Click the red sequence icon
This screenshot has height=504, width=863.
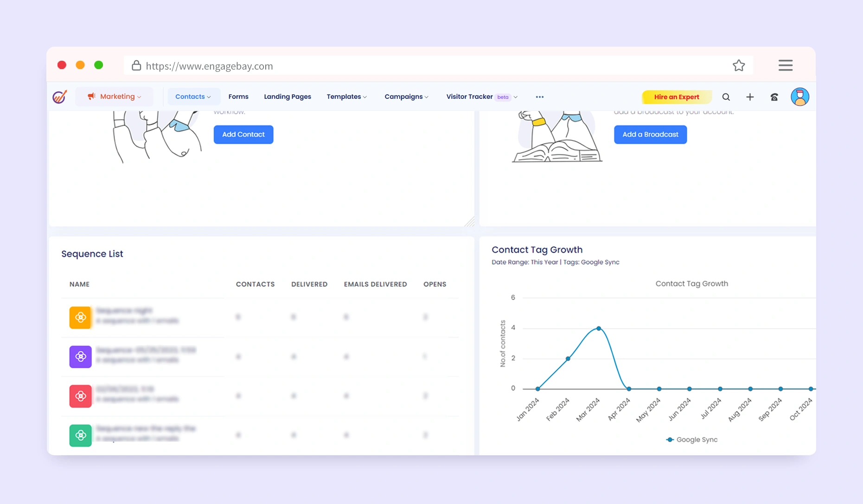pyautogui.click(x=80, y=396)
